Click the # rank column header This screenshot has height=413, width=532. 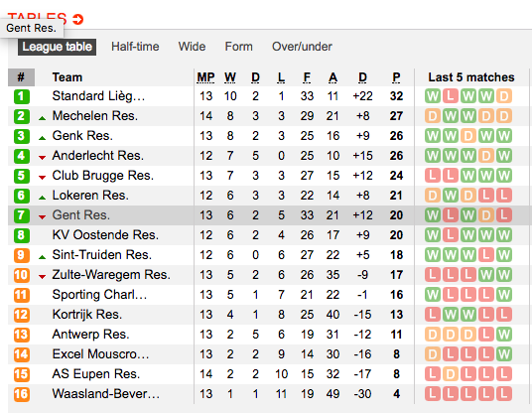pyautogui.click(x=21, y=77)
